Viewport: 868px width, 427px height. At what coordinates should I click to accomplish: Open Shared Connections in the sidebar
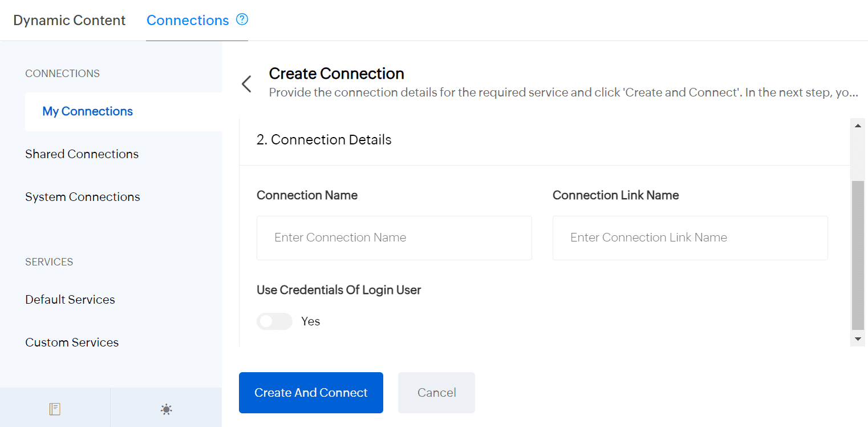point(82,154)
